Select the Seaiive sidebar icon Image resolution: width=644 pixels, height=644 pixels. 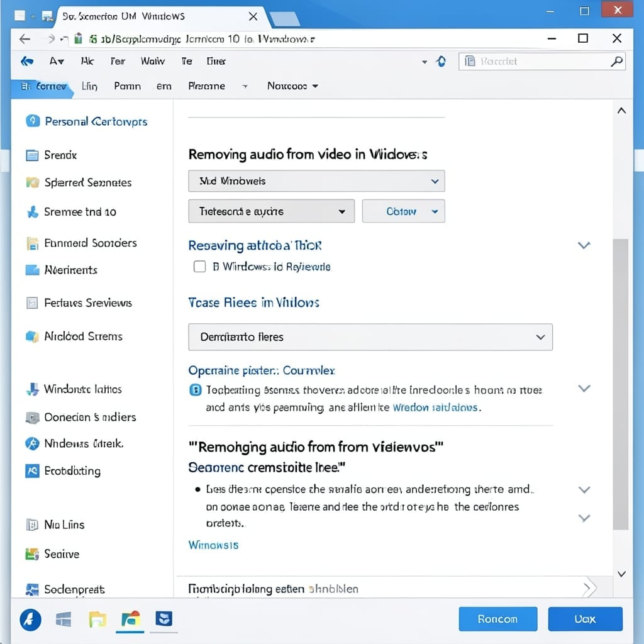click(32, 554)
